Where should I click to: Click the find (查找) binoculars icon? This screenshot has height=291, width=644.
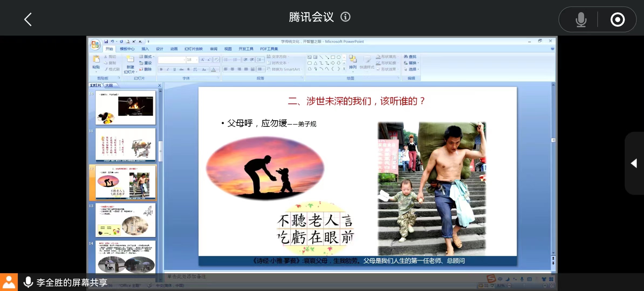pos(406,57)
